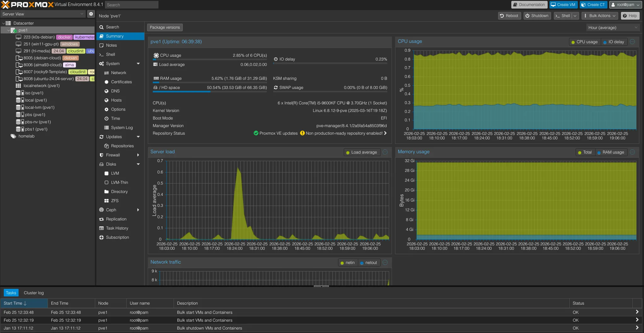
Task: Open the Hour (average) timeframe dropdown
Action: tap(612, 28)
